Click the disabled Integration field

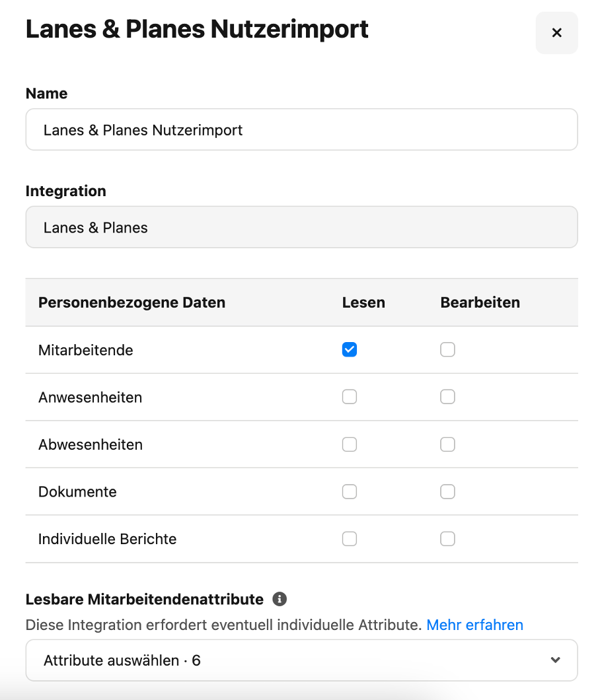pyautogui.click(x=301, y=227)
